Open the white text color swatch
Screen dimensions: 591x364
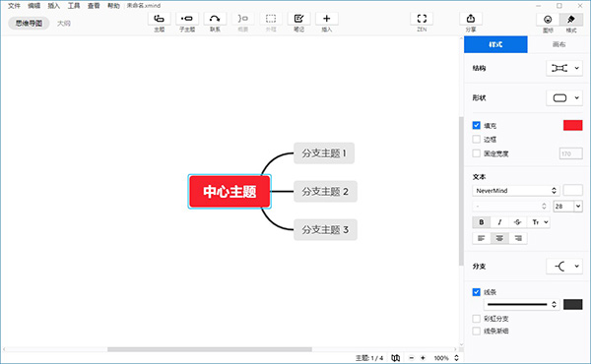click(573, 191)
